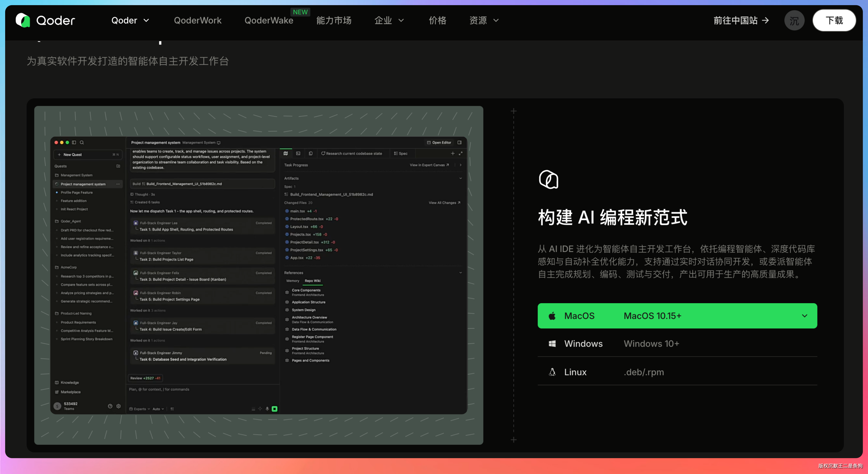The width and height of the screenshot is (868, 474).
Task: Expand the MacOS 10.15+ chevron
Action: pos(805,316)
